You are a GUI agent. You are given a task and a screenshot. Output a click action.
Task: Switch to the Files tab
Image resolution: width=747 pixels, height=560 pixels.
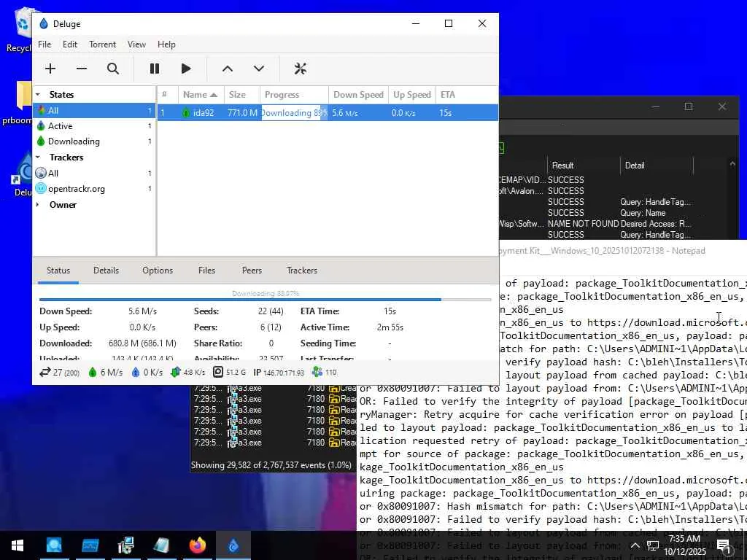[x=206, y=271]
